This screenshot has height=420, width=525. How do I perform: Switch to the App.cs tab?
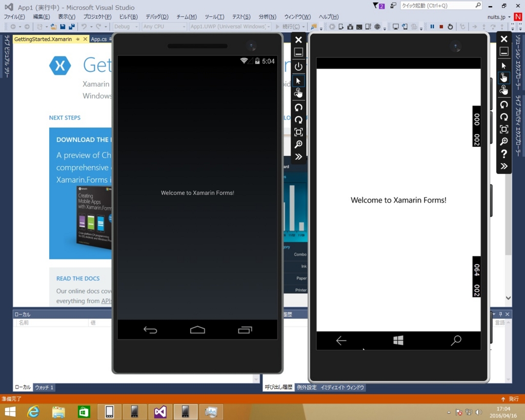click(x=99, y=39)
